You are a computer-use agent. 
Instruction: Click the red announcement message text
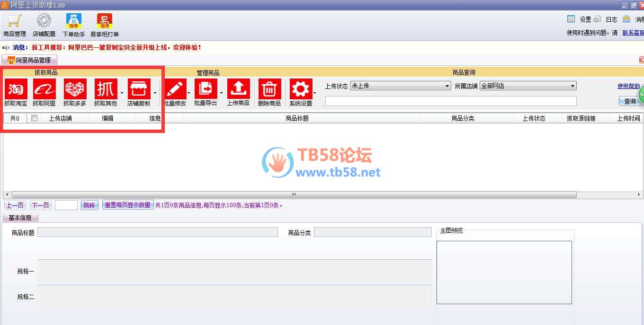(116, 47)
